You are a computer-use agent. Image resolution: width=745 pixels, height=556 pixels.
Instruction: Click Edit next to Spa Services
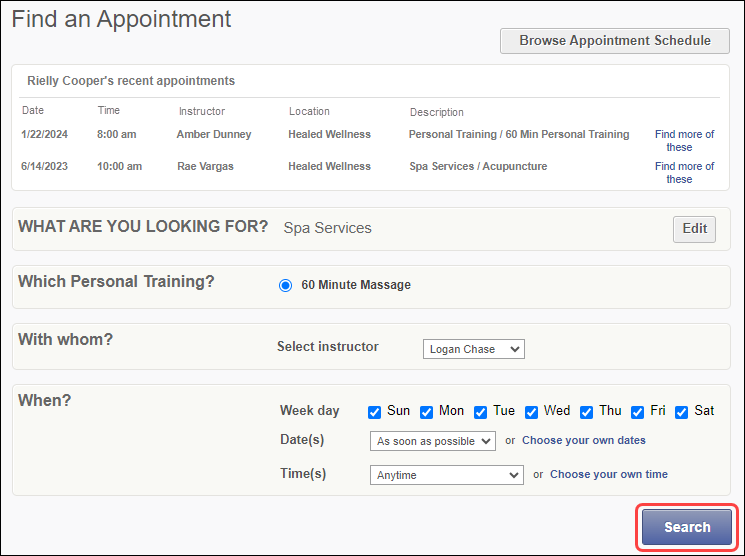tap(694, 229)
